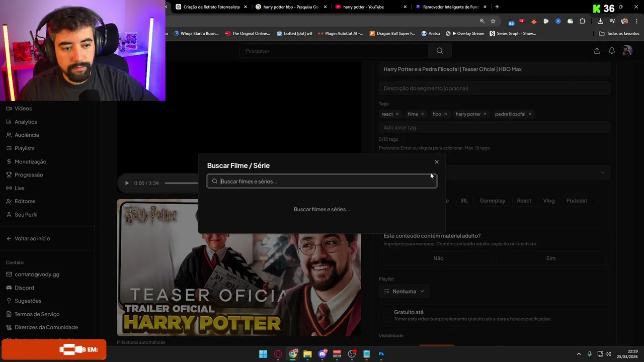644x362 pixels.
Task: Remove the harry potter tag
Action: 485,114
